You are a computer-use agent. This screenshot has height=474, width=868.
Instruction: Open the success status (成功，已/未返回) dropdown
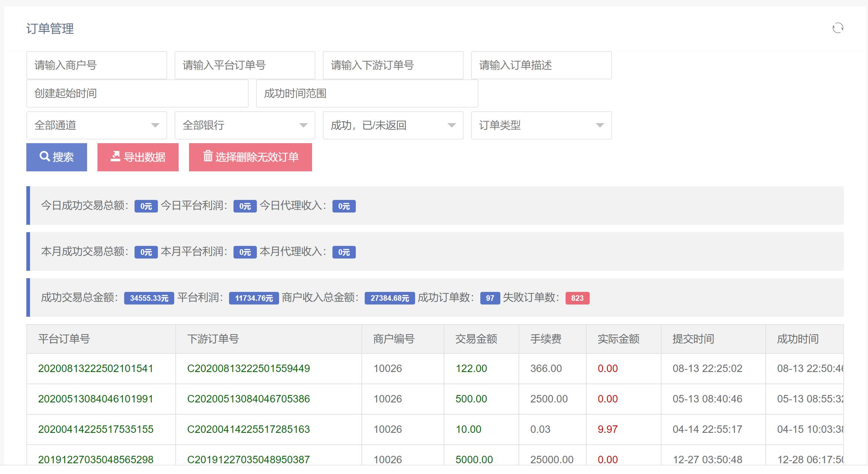[x=393, y=125]
